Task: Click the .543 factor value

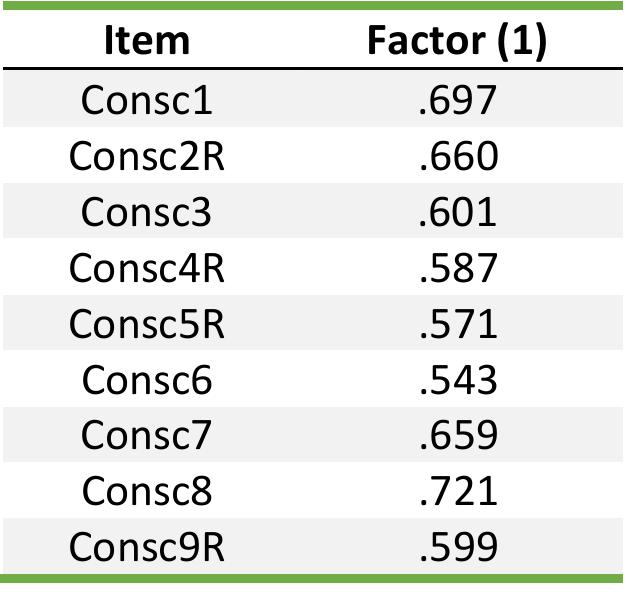Action: point(458,380)
